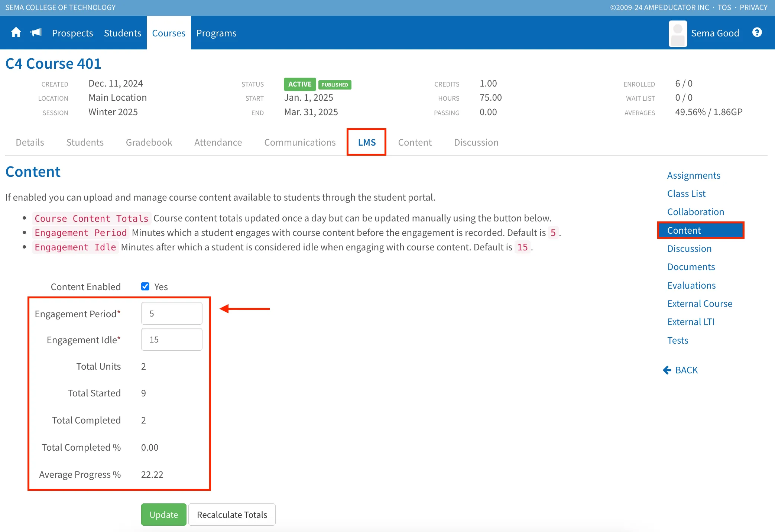Click the Sema Good user avatar
The image size is (775, 532).
pos(678,33)
